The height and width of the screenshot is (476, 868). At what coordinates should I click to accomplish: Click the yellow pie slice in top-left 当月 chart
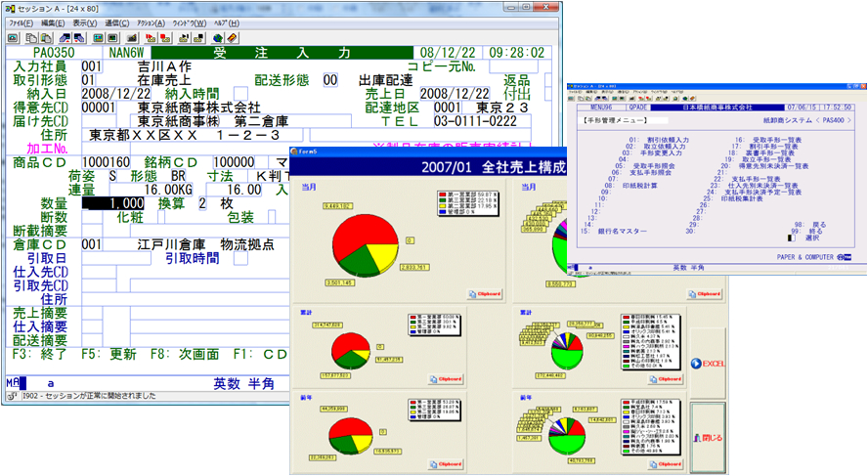tap(384, 255)
